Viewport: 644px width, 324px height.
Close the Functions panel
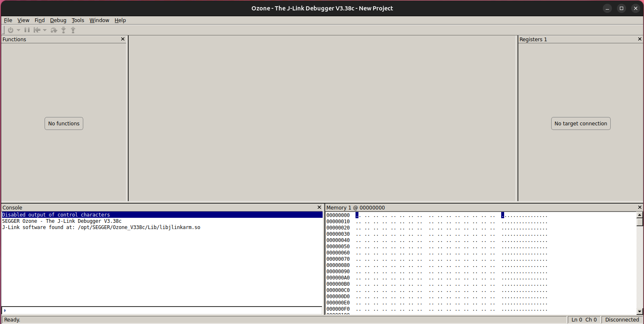[x=123, y=39]
